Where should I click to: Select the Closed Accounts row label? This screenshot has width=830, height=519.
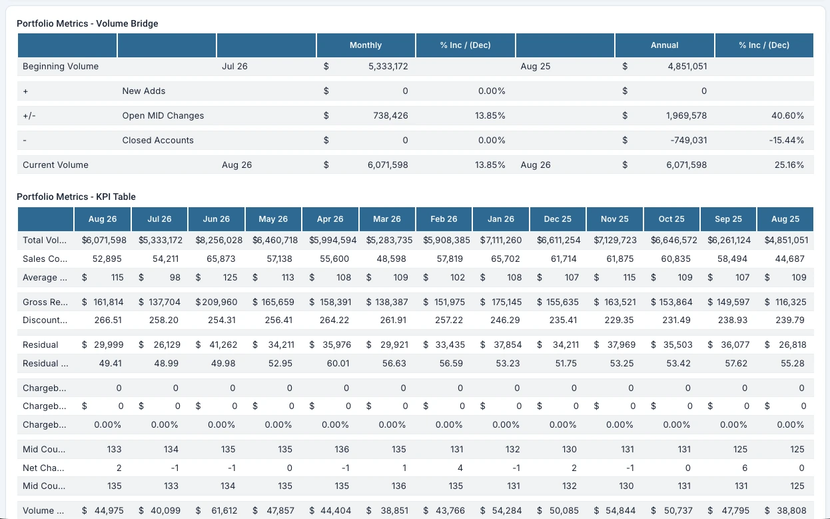coord(158,140)
